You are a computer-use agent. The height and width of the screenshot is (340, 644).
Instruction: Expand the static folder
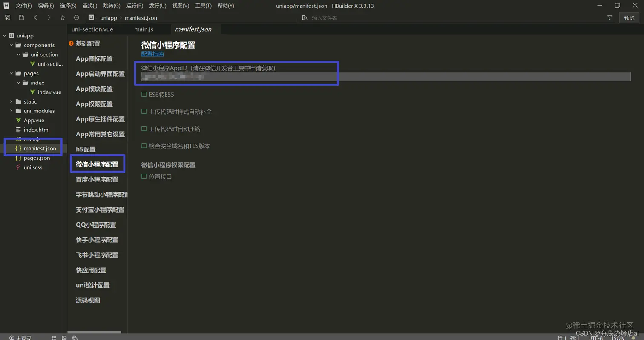click(11, 101)
